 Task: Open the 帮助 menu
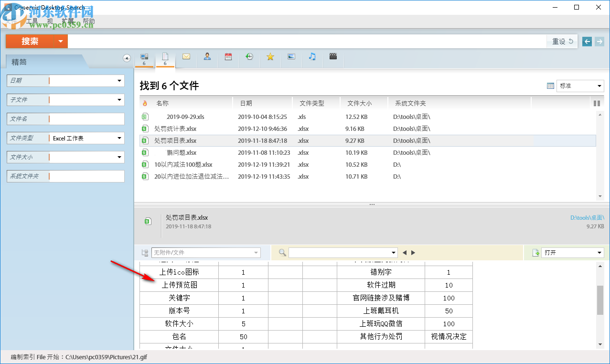88,21
